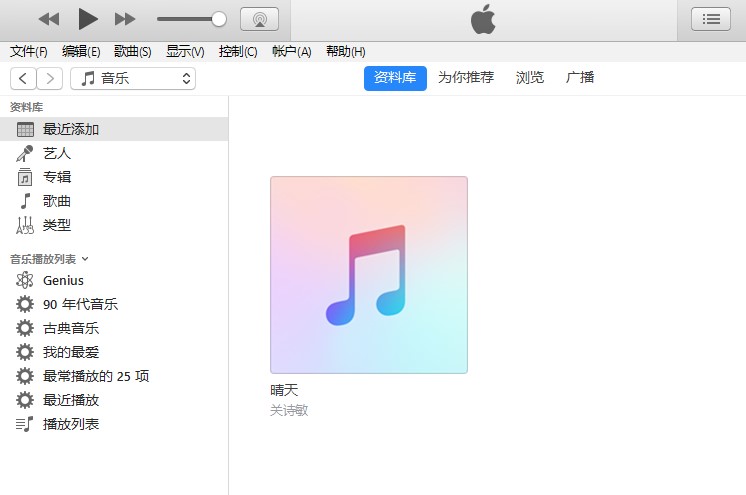This screenshot has height=495, width=746.
Task: Open the 控制(C) menu
Action: [x=238, y=51]
